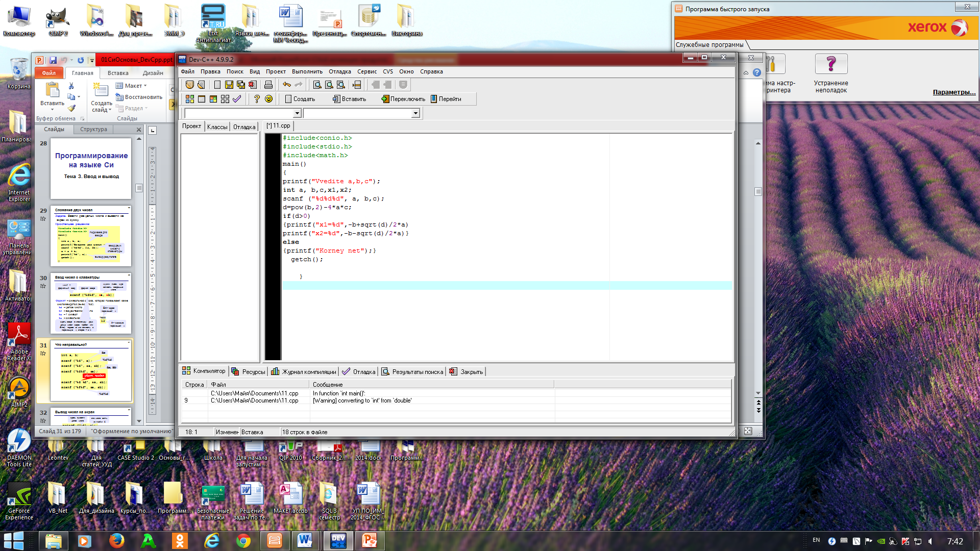Open the Quick Access Toolbar customize arrow
980x551 pixels.
click(x=92, y=60)
